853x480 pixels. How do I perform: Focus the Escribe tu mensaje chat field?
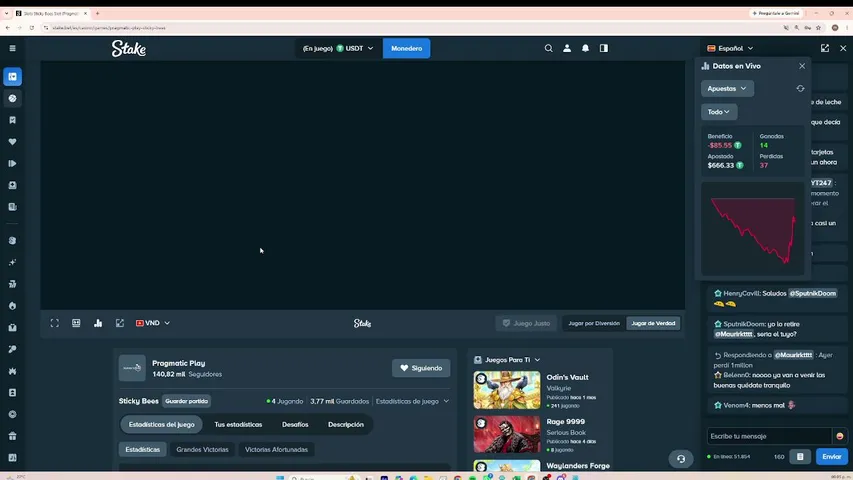coord(769,436)
